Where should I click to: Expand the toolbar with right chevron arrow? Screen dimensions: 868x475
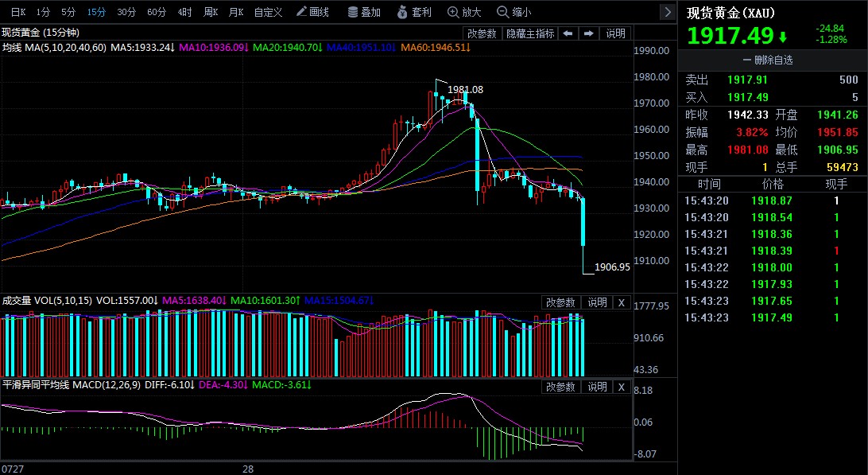coord(668,12)
